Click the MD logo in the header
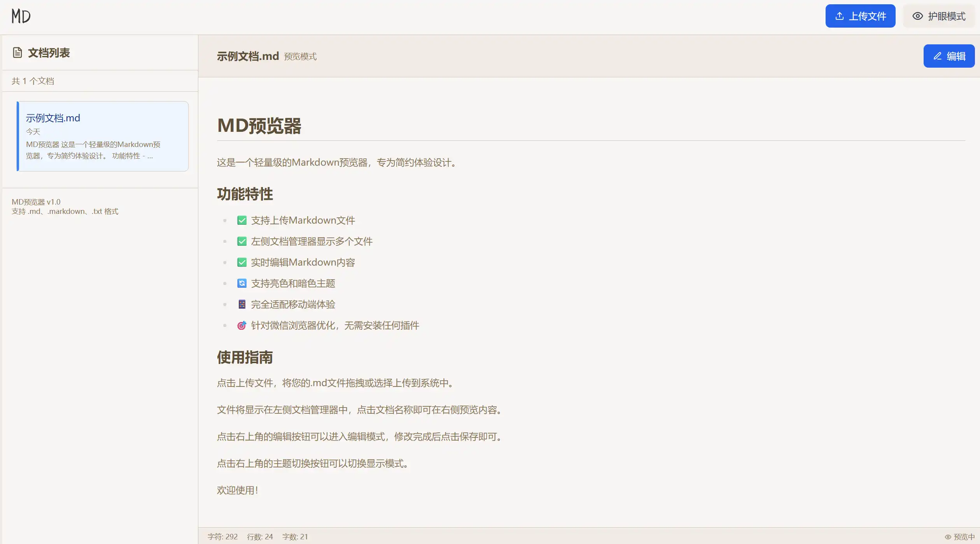Image resolution: width=980 pixels, height=544 pixels. click(21, 16)
